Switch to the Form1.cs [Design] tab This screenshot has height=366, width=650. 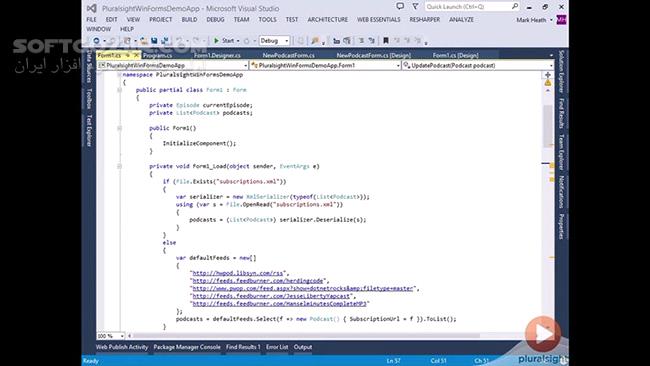coord(455,55)
